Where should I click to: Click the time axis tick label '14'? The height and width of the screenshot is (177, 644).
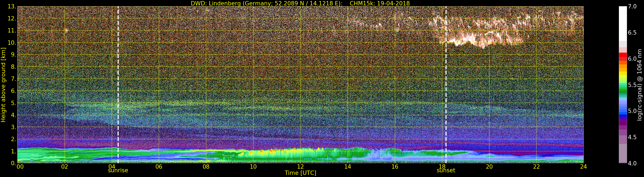[x=347, y=167]
